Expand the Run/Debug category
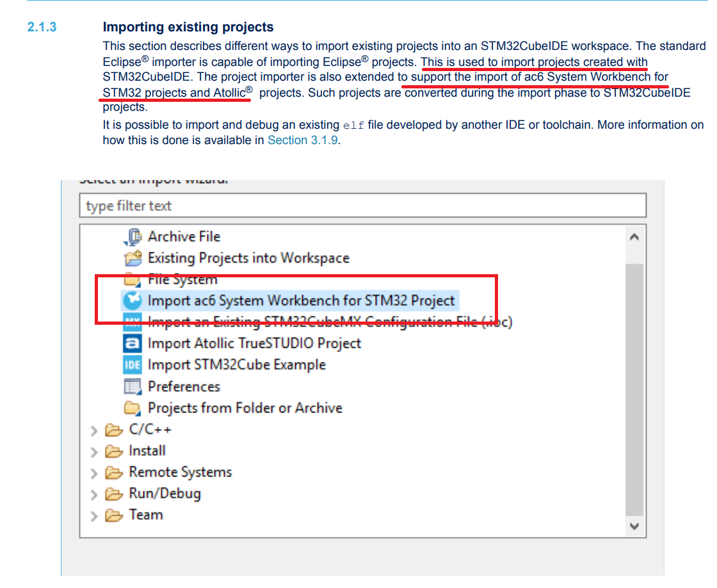 click(93, 494)
